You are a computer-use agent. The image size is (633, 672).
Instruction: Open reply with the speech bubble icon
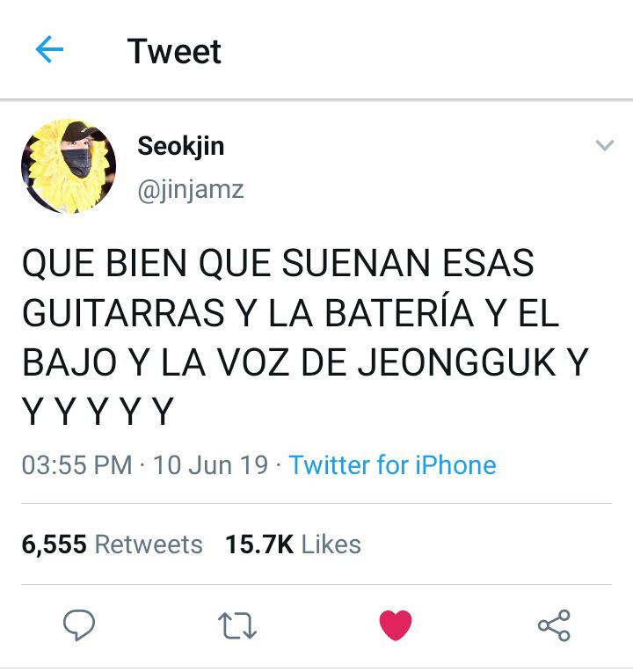(x=79, y=625)
